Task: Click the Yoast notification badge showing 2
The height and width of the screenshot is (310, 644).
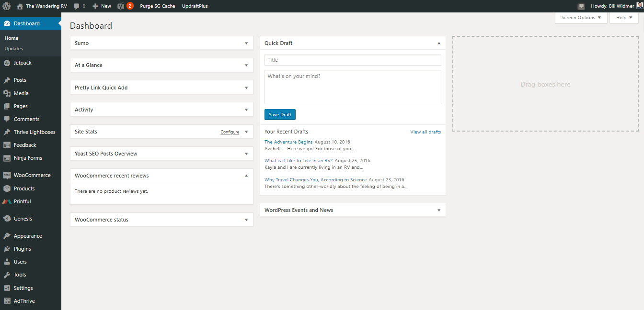Action: [x=130, y=6]
